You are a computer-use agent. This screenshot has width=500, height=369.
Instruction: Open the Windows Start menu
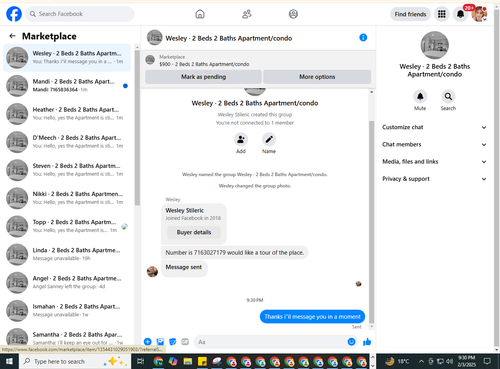(9, 361)
